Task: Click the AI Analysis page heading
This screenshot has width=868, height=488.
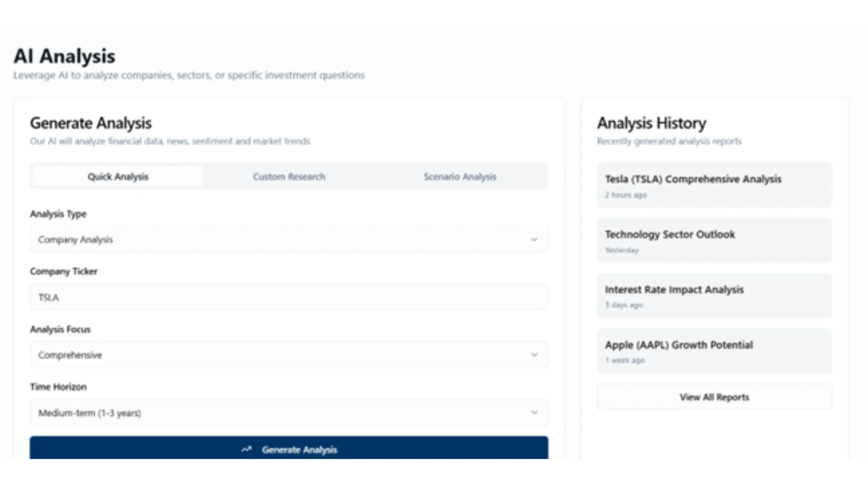Action: 64,56
